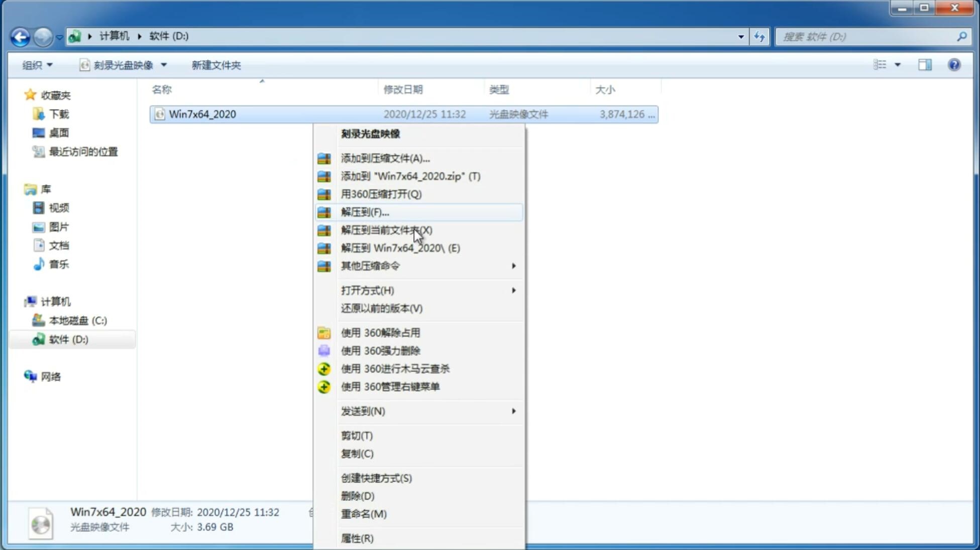Open 其他压缩命令 submenu arrow
Screen dimensions: 980x550
[513, 265]
